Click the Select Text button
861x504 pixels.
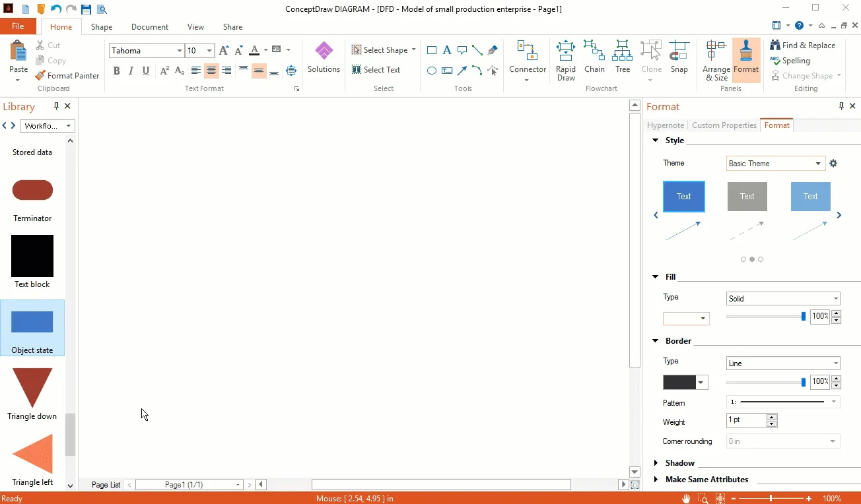(376, 70)
